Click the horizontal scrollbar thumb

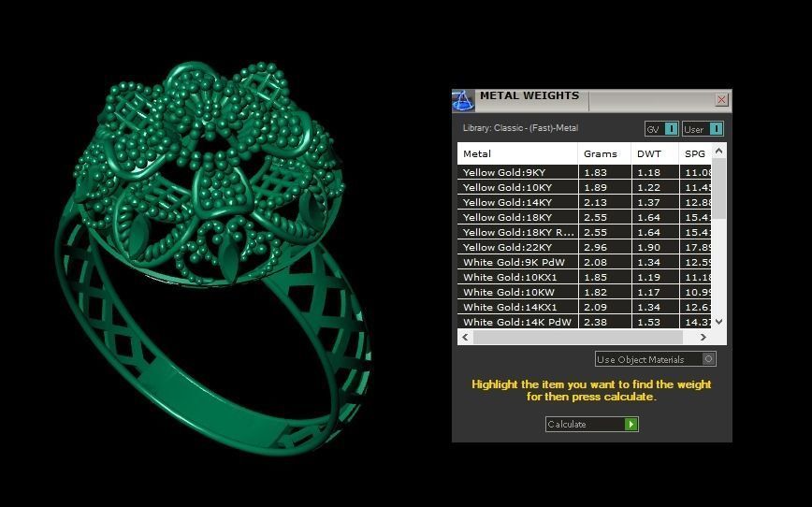click(x=578, y=337)
